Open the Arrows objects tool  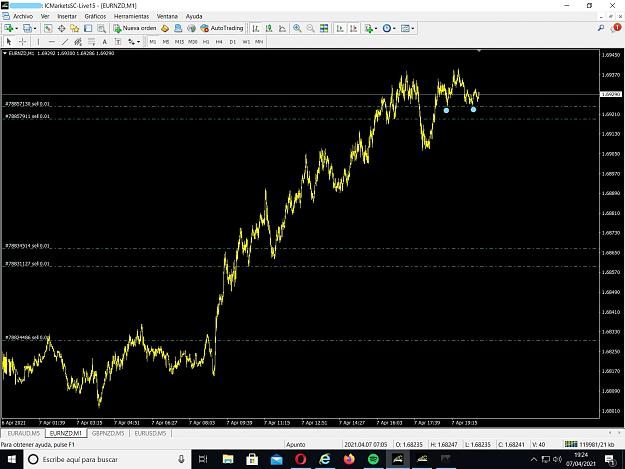pos(131,41)
